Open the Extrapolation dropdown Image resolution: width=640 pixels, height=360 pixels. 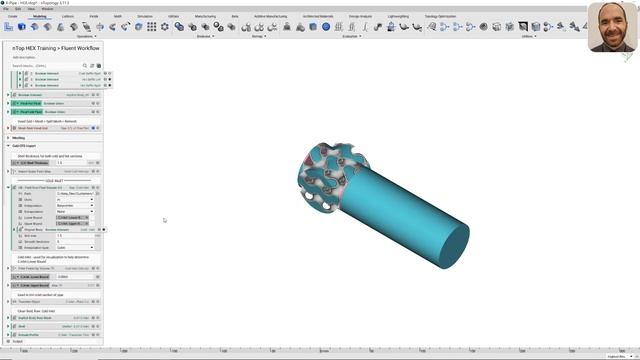tap(75, 211)
